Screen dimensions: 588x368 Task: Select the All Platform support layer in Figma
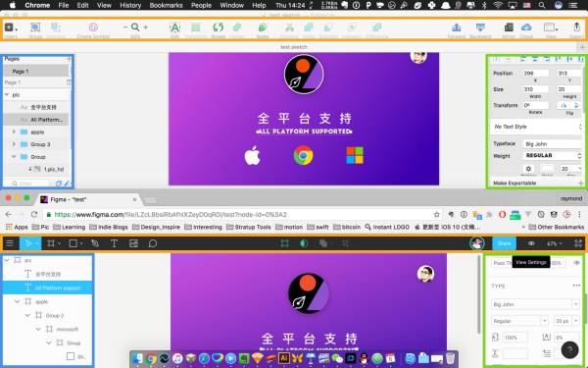point(48,288)
